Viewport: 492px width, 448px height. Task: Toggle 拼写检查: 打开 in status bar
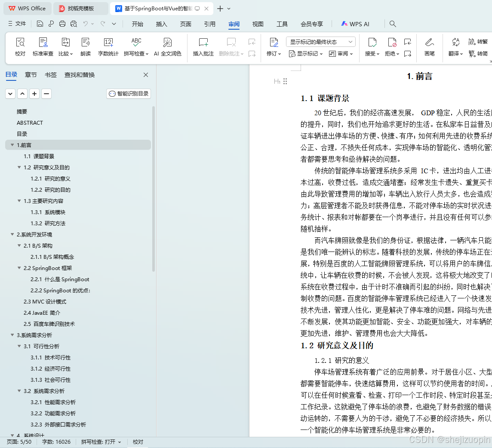(101, 442)
